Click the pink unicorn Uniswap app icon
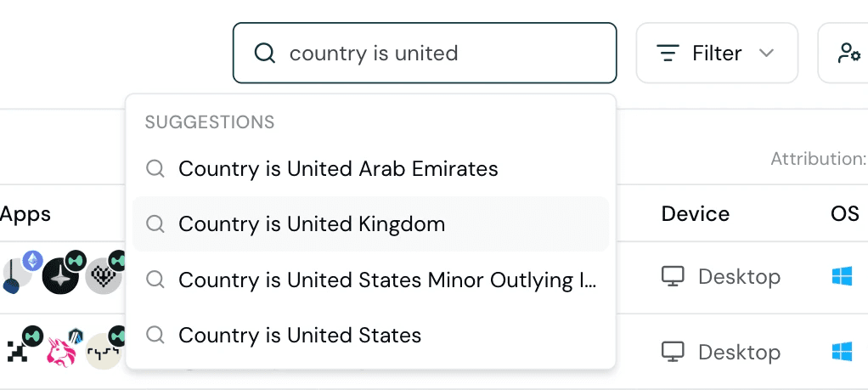This screenshot has height=390, width=868. tap(61, 351)
